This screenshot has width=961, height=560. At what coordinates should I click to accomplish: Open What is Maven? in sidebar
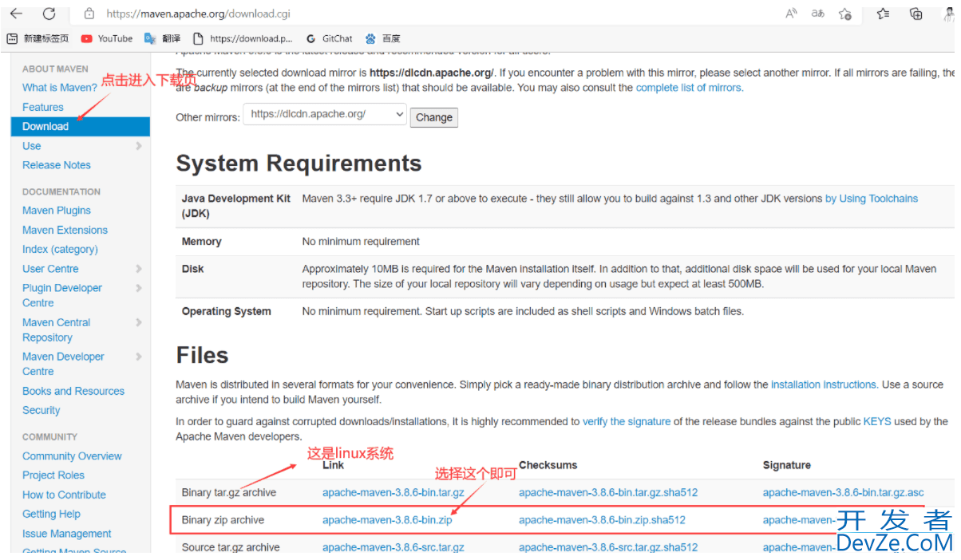(x=60, y=88)
